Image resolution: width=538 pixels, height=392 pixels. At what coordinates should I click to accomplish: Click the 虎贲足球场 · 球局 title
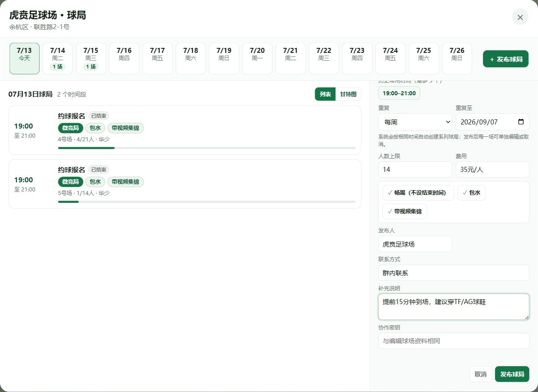(47, 15)
